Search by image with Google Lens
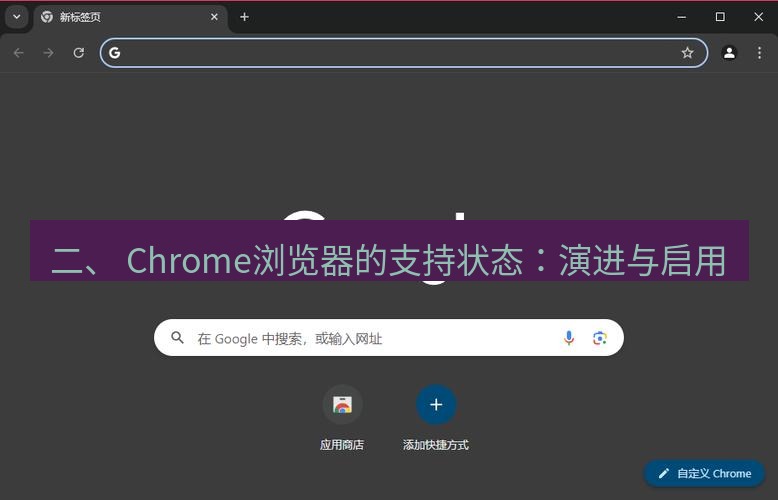This screenshot has width=778, height=500. [x=600, y=338]
